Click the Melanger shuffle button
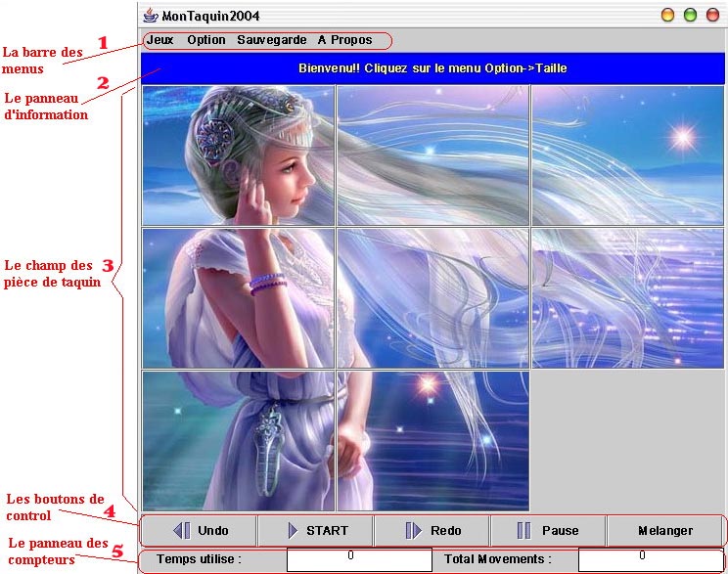This screenshot has height=574, width=728. [664, 530]
